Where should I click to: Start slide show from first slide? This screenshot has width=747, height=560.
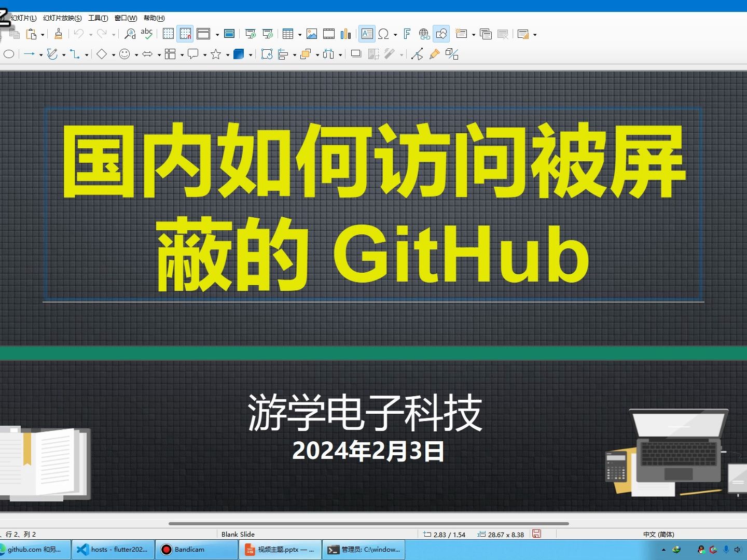click(251, 34)
